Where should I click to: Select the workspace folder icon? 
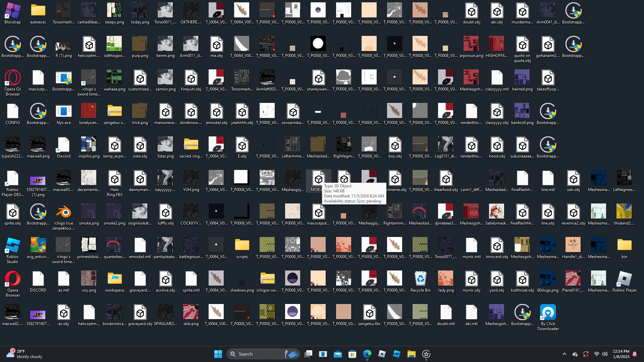[114, 279]
